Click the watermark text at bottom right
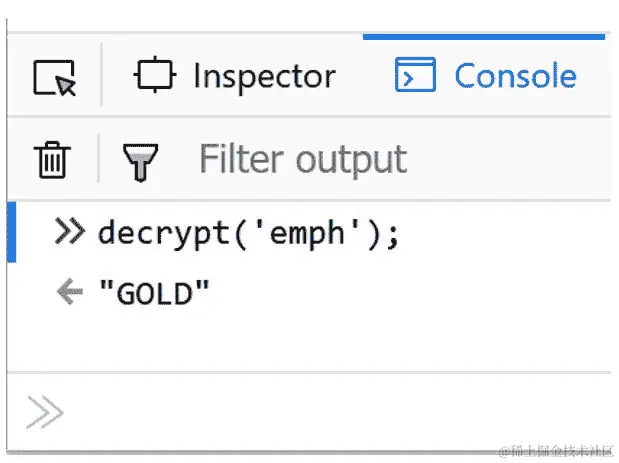 pyautogui.click(x=556, y=451)
